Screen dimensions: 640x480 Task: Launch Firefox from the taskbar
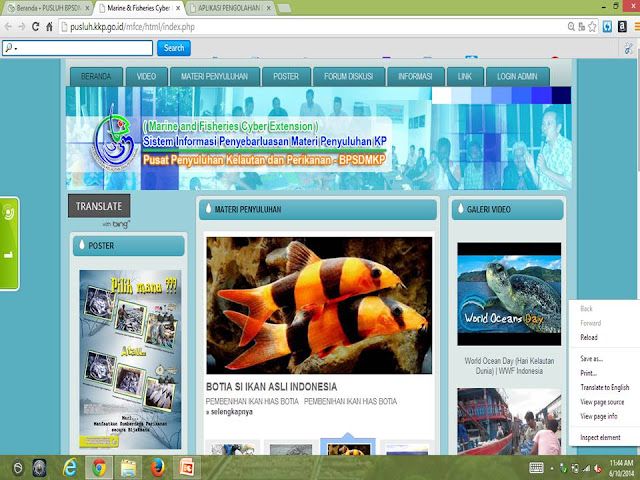[158, 468]
